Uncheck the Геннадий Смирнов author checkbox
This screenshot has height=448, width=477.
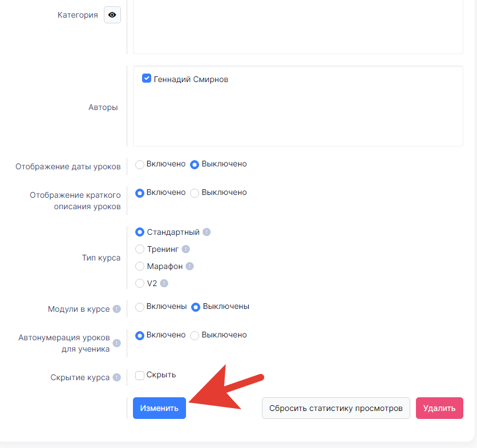tap(147, 79)
